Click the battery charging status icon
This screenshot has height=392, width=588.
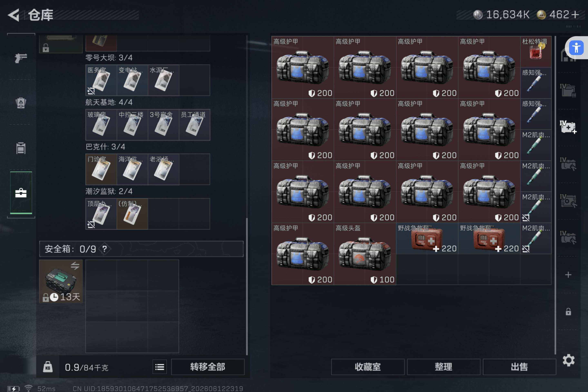(x=13, y=389)
